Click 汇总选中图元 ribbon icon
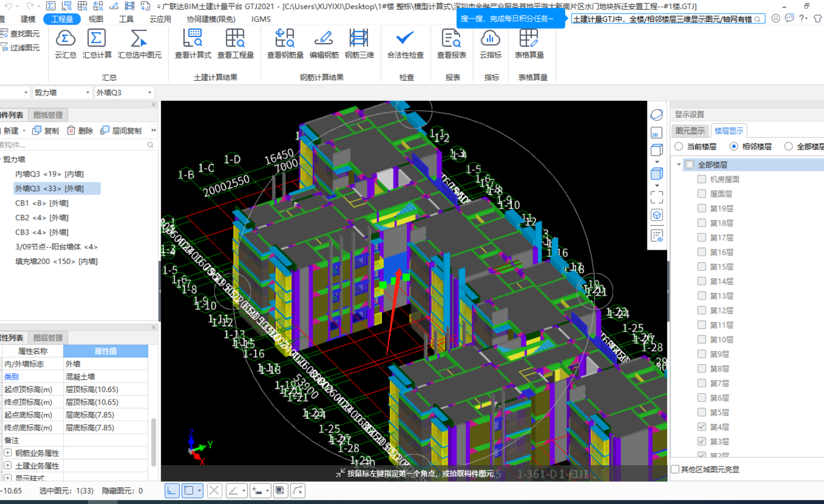The height and width of the screenshot is (504, 824). [139, 44]
